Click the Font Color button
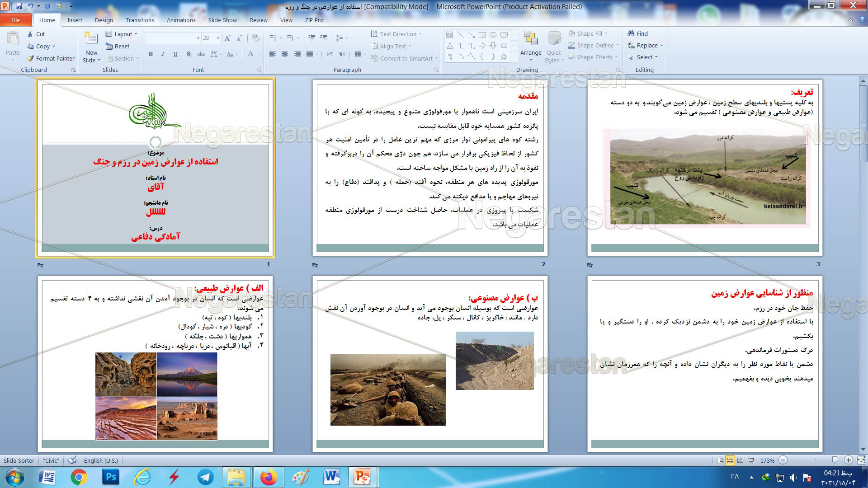Image resolution: width=868 pixels, height=488 pixels. tap(250, 54)
